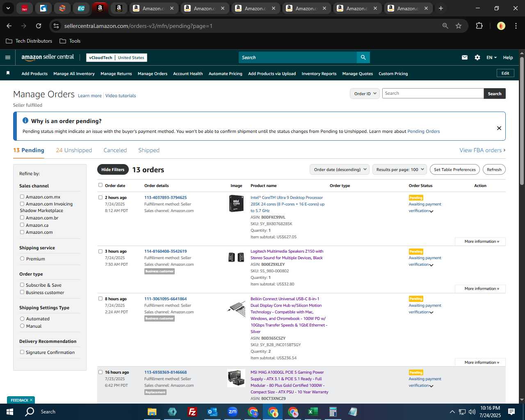The image size is (525, 420).
Task: Open Excel from the taskbar
Action: point(313,412)
